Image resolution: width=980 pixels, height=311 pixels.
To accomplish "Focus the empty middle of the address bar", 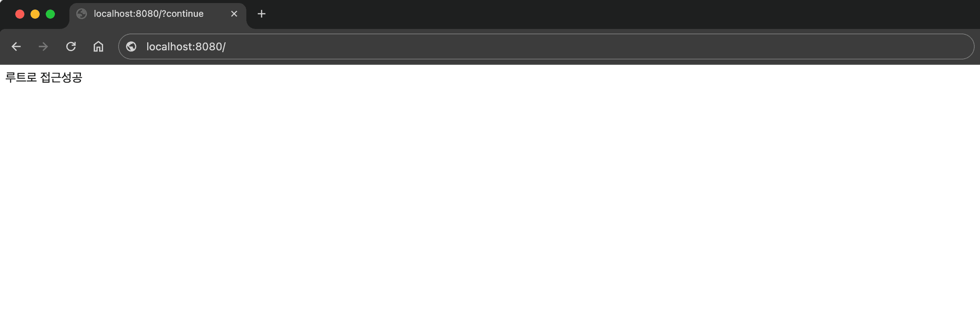I will (572, 46).
